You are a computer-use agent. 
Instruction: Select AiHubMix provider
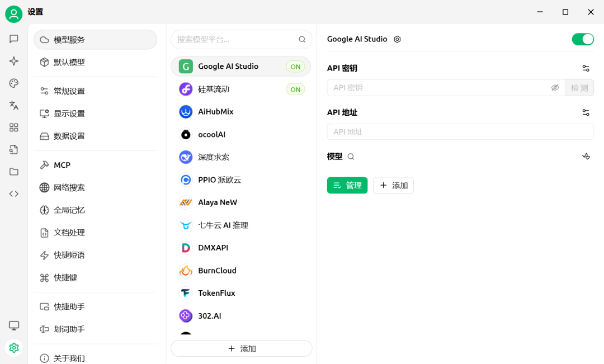[240, 112]
